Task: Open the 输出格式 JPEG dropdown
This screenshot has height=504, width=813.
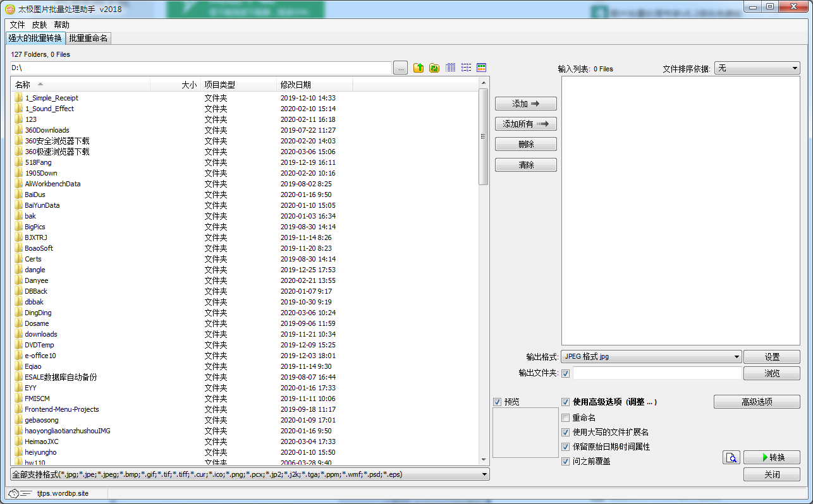Action: (651, 357)
